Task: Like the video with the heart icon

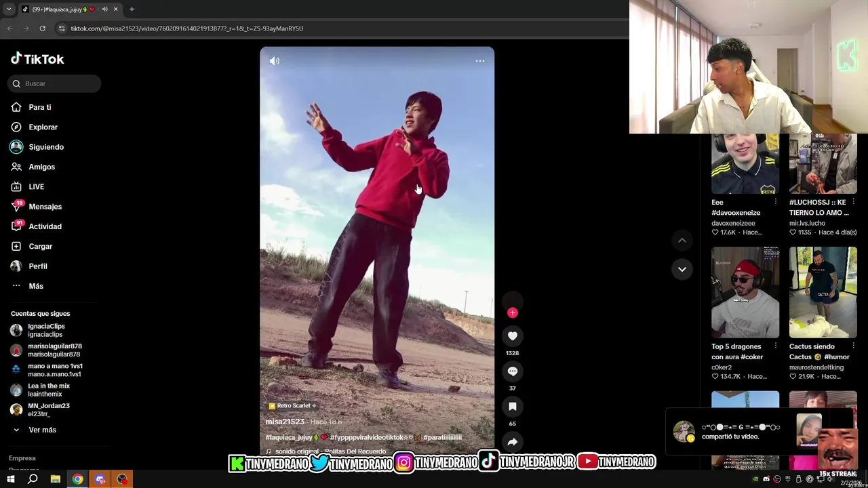Action: point(513,335)
